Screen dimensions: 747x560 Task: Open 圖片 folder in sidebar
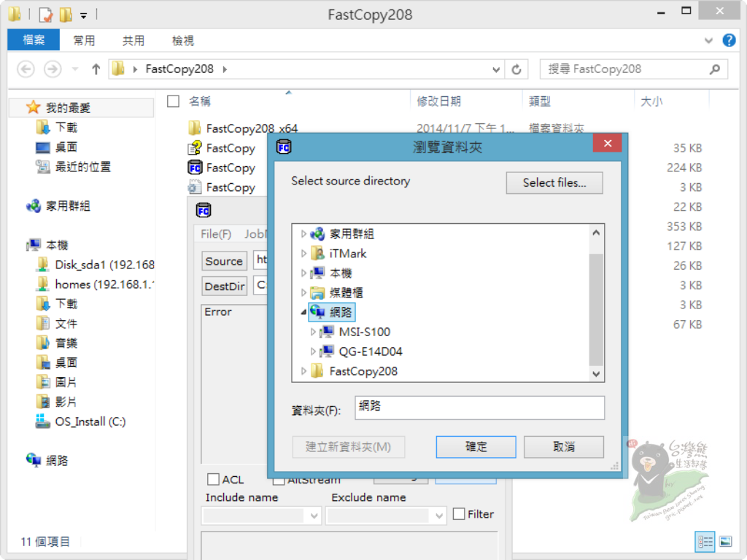pos(66,382)
